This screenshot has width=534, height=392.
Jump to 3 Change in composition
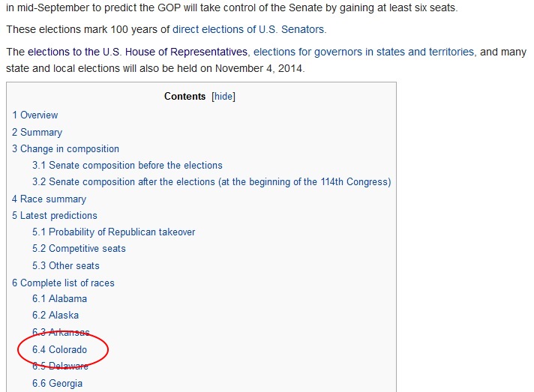pos(65,149)
